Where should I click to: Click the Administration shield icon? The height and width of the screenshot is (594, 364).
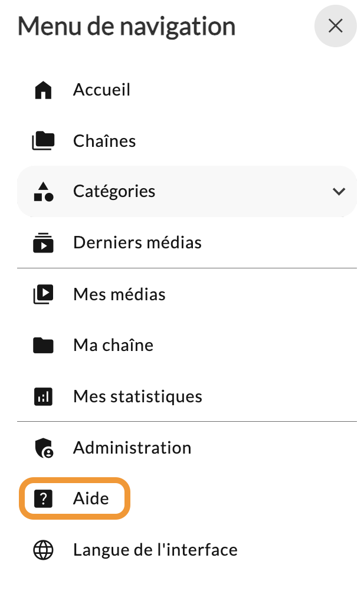(44, 448)
